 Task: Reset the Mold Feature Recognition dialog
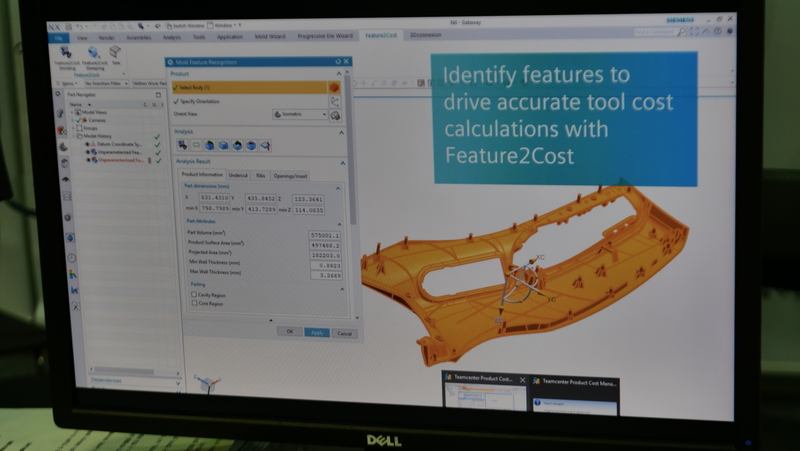[x=338, y=62]
